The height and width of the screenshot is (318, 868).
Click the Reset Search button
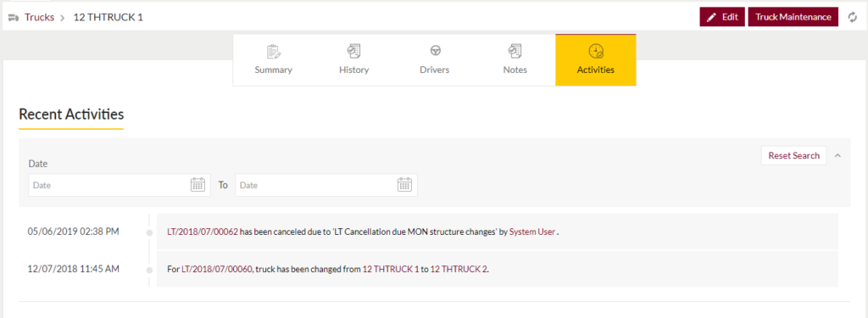point(793,156)
